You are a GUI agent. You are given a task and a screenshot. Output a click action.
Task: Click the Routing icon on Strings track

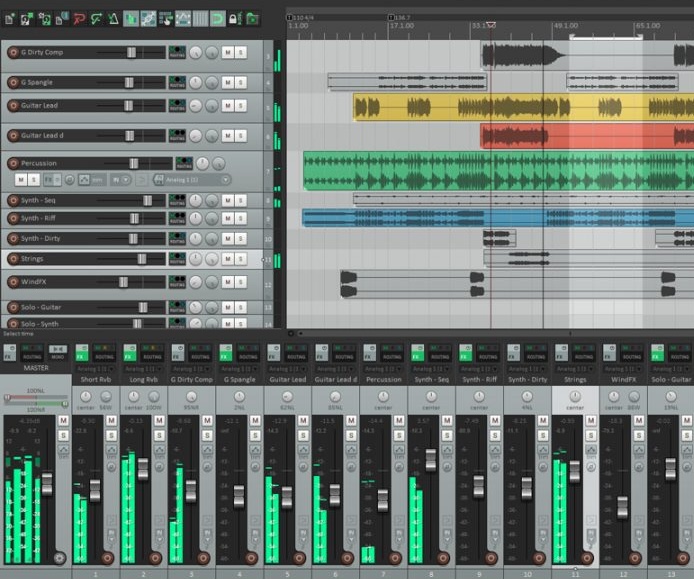(x=177, y=259)
